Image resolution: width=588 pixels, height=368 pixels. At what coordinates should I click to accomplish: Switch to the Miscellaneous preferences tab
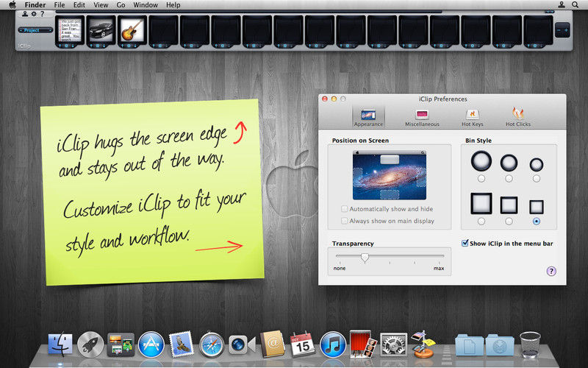coord(422,117)
